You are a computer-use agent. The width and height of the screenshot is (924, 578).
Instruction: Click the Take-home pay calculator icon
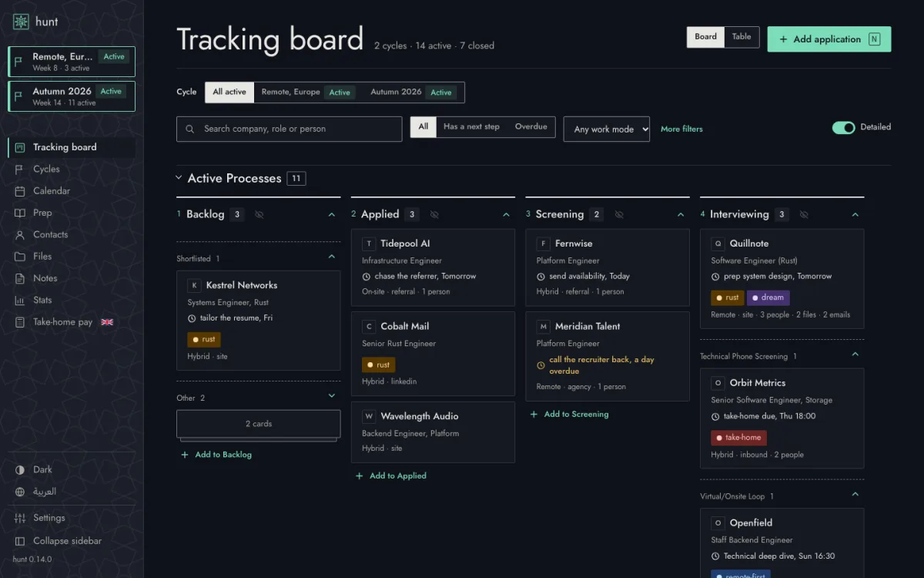pos(19,322)
